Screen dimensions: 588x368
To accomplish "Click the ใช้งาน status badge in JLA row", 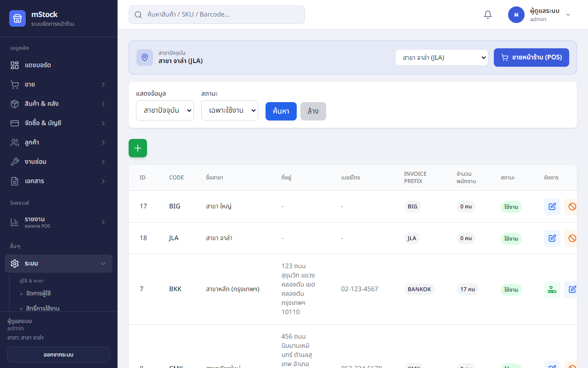I will point(511,238).
